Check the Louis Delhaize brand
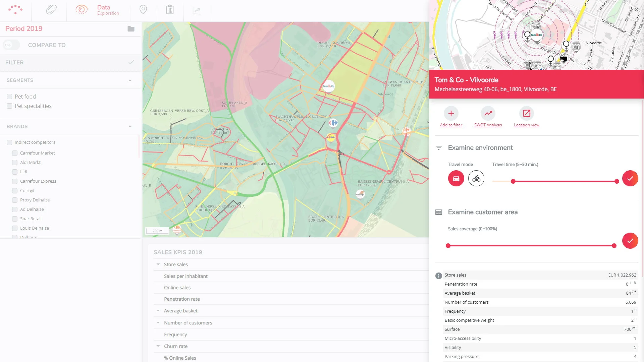The image size is (644, 362). pyautogui.click(x=15, y=228)
